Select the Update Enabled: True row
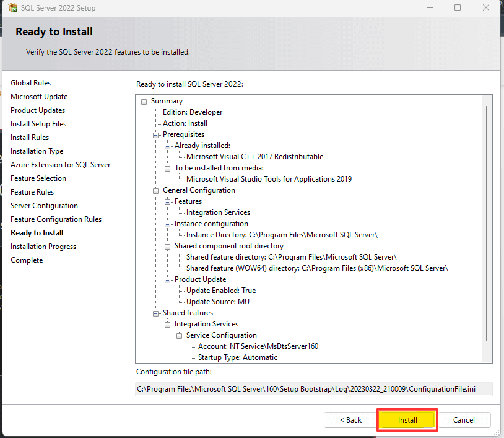504x438 pixels. (221, 291)
